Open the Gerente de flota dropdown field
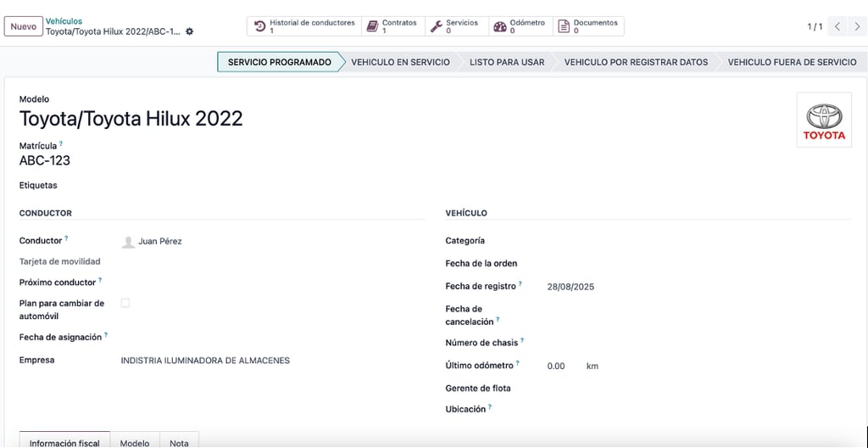The height and width of the screenshot is (448, 868). coord(698,388)
